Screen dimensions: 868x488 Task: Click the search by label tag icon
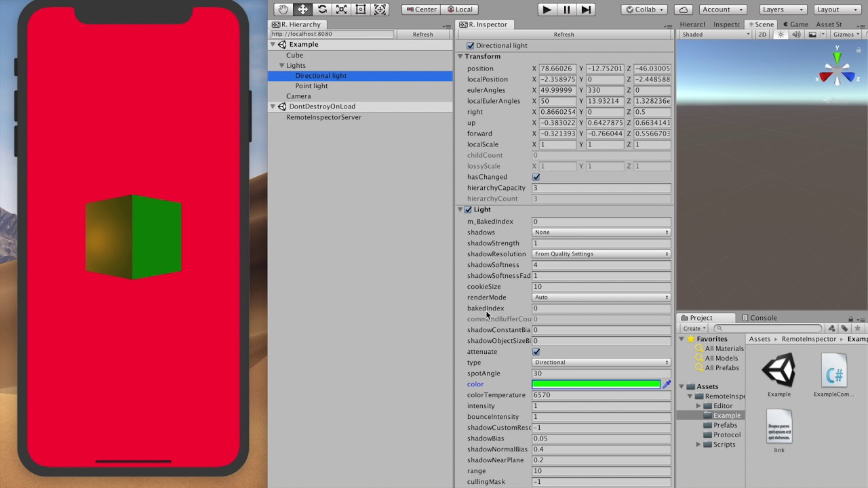coord(845,329)
